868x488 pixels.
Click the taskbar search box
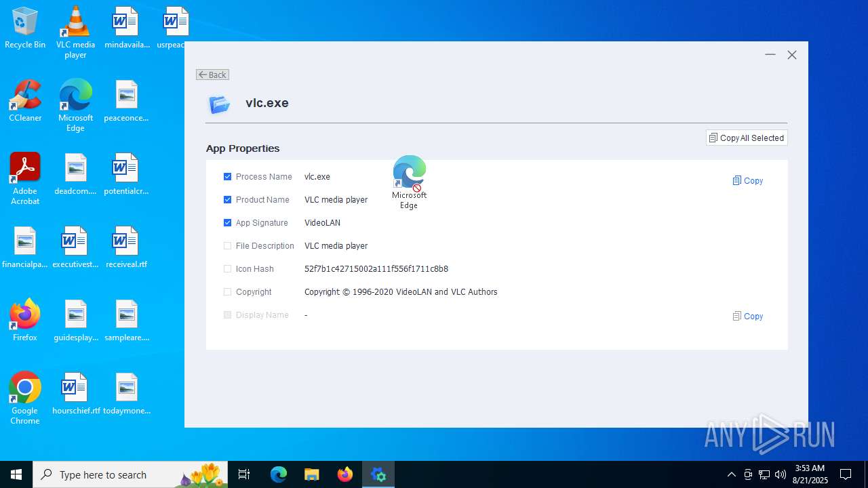pyautogui.click(x=132, y=474)
